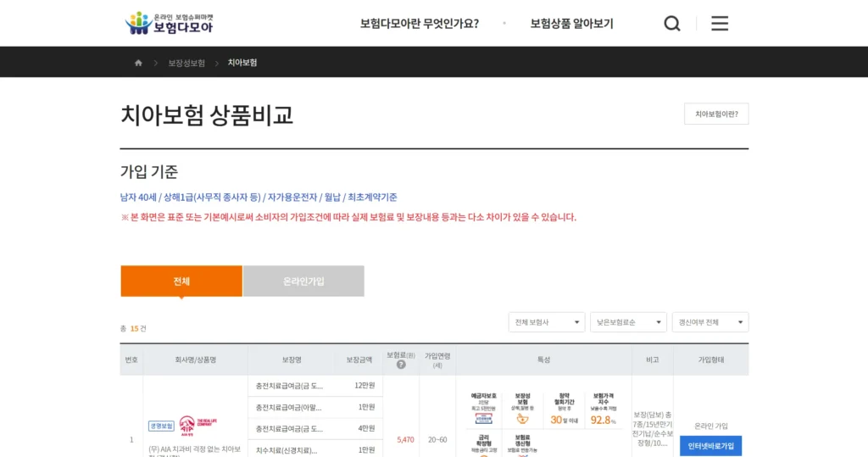Go to home via breadcrumb house icon

coord(138,63)
